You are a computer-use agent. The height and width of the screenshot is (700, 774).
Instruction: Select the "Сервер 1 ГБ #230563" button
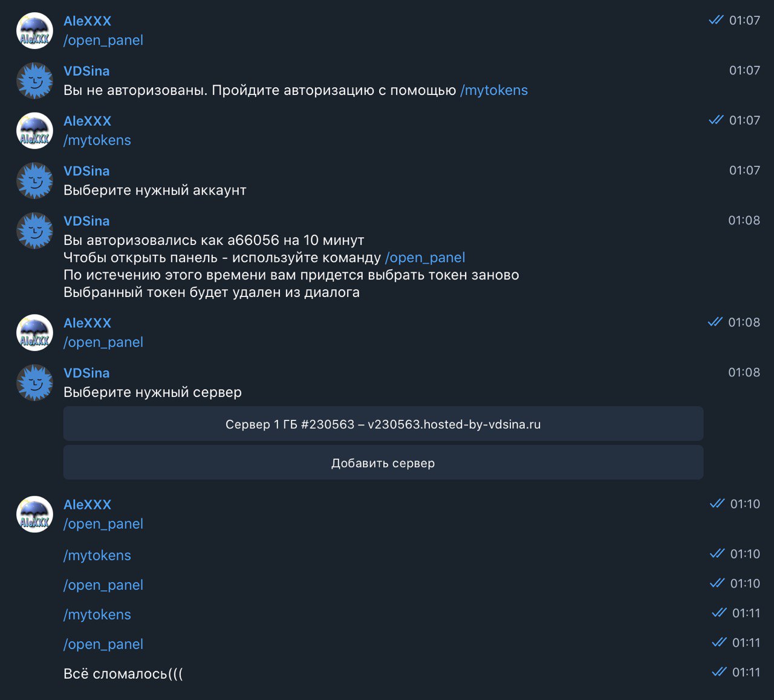click(x=383, y=424)
